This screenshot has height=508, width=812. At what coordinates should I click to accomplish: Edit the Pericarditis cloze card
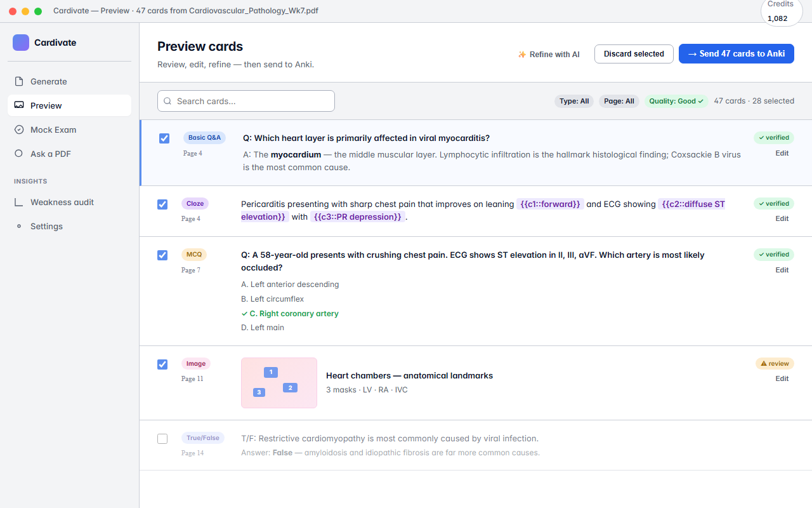(x=782, y=218)
